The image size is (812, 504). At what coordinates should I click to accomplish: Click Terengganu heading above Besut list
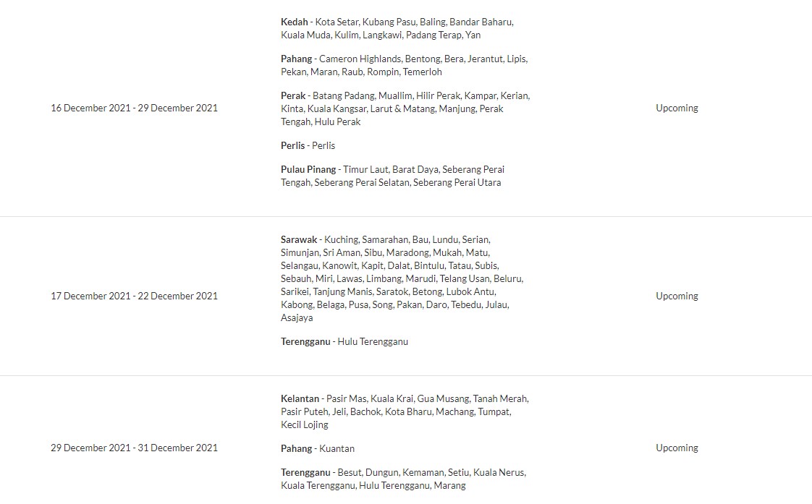305,472
